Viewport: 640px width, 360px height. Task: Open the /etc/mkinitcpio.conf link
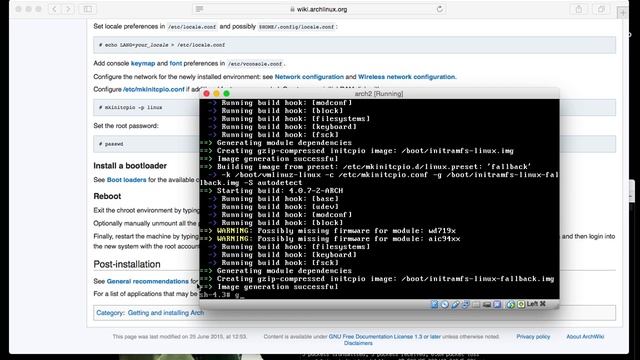tap(153, 89)
